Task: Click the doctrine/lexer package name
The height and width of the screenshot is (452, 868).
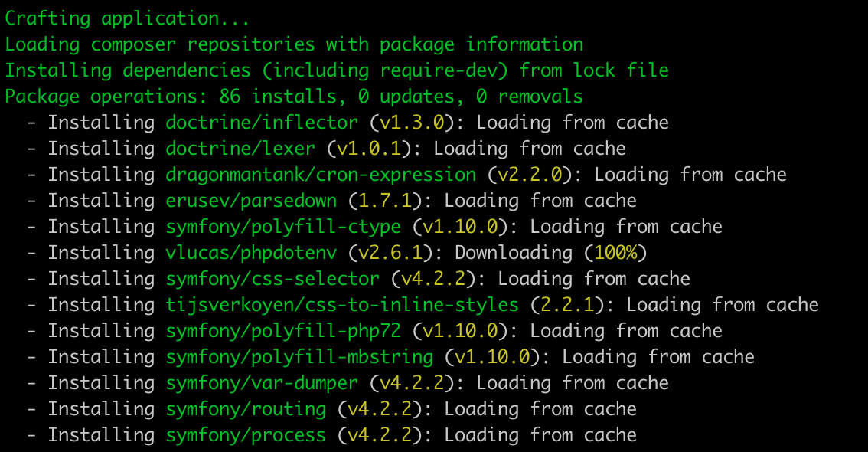Action: point(240,149)
